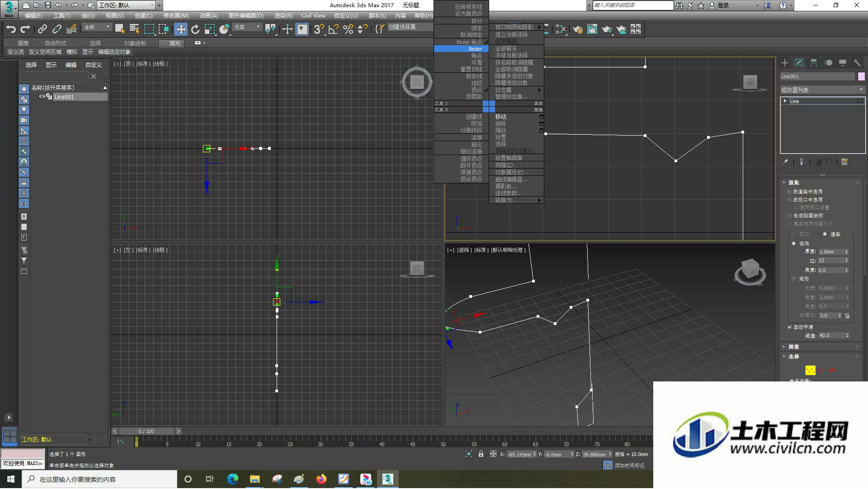Image resolution: width=868 pixels, height=489 pixels.
Task: Activate the Select and Move tool
Action: 181,29
